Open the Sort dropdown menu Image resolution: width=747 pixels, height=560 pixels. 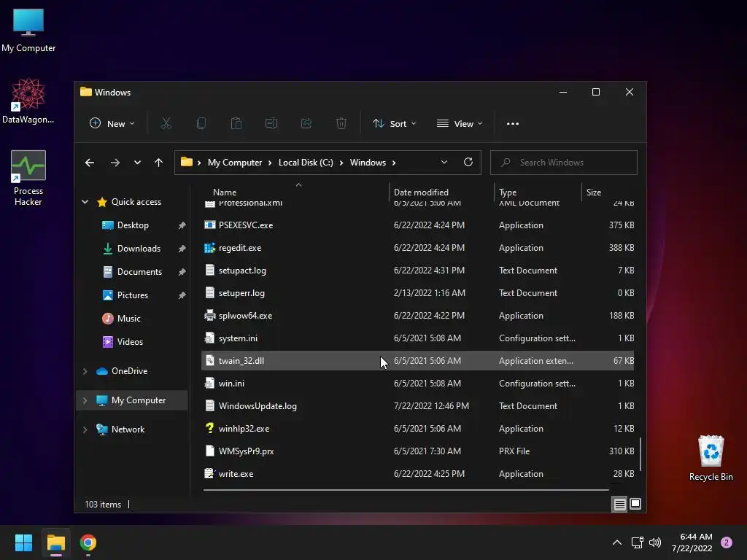pyautogui.click(x=394, y=124)
